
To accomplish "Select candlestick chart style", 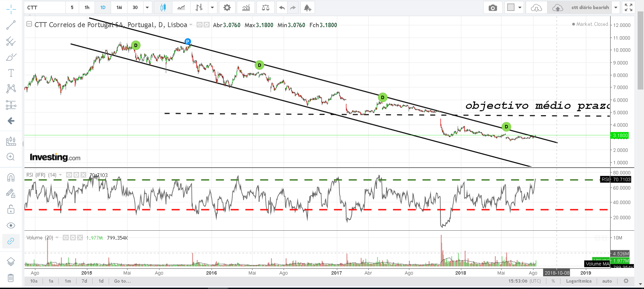I will (x=163, y=7).
